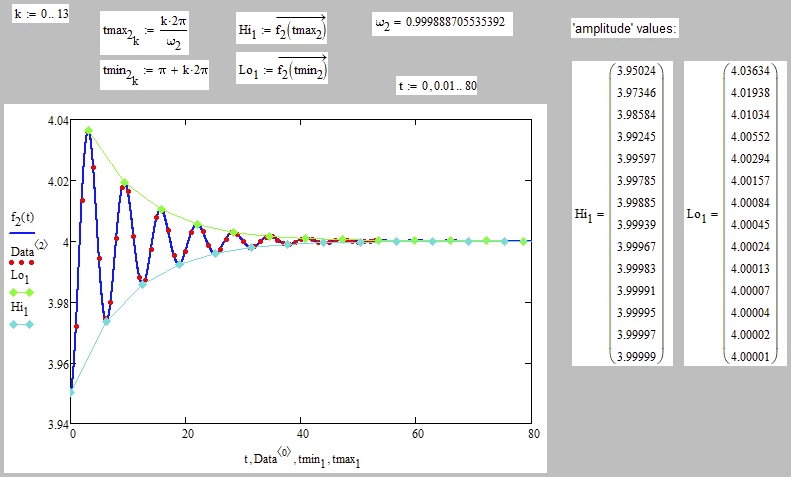Click the y-axis tick label 3.96
This screenshot has height=477, width=791.
point(58,365)
